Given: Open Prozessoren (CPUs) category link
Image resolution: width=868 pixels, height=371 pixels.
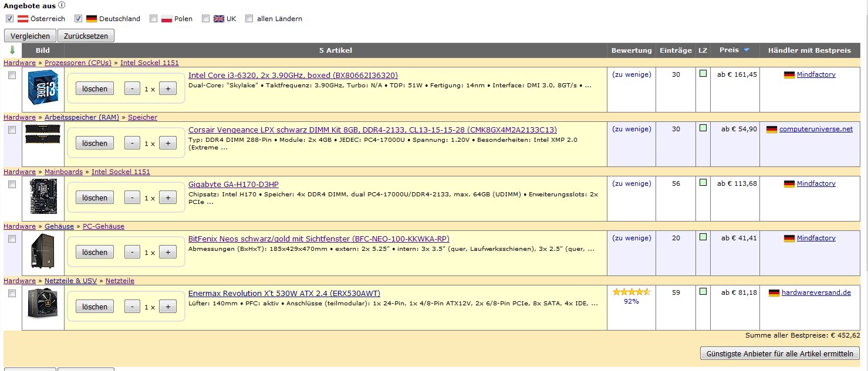Looking at the screenshot, I should point(78,63).
